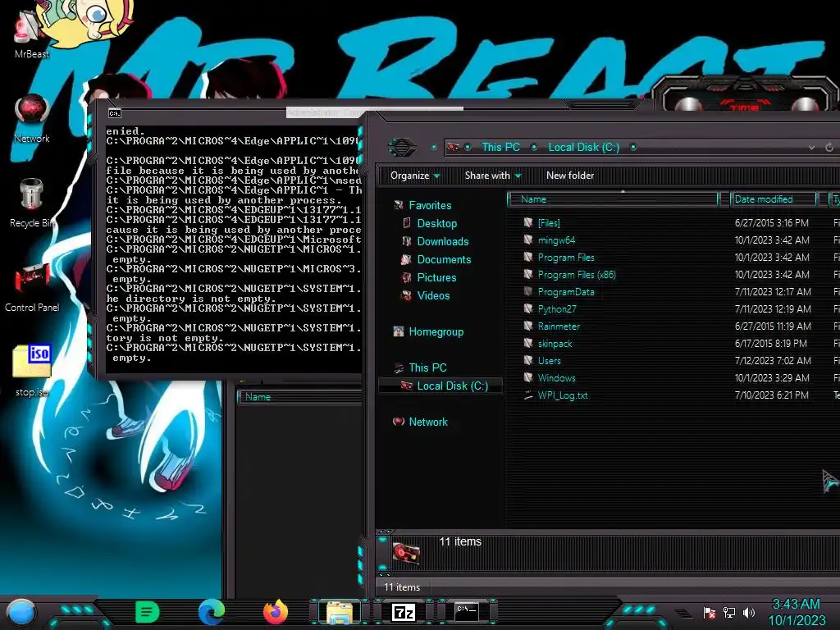Click the New folder button
The image size is (840, 630).
click(570, 176)
